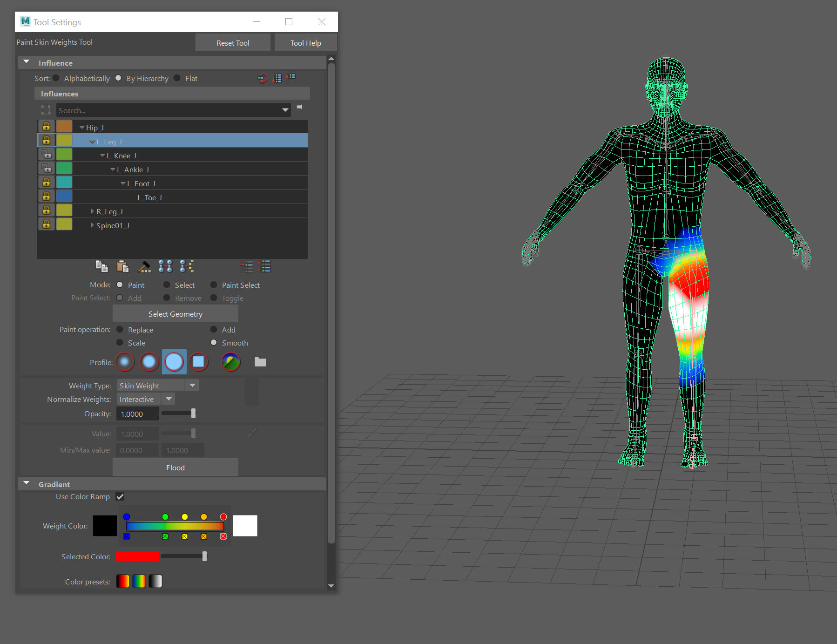837x644 pixels.
Task: Select the Gaussian brush profile
Action: [124, 362]
